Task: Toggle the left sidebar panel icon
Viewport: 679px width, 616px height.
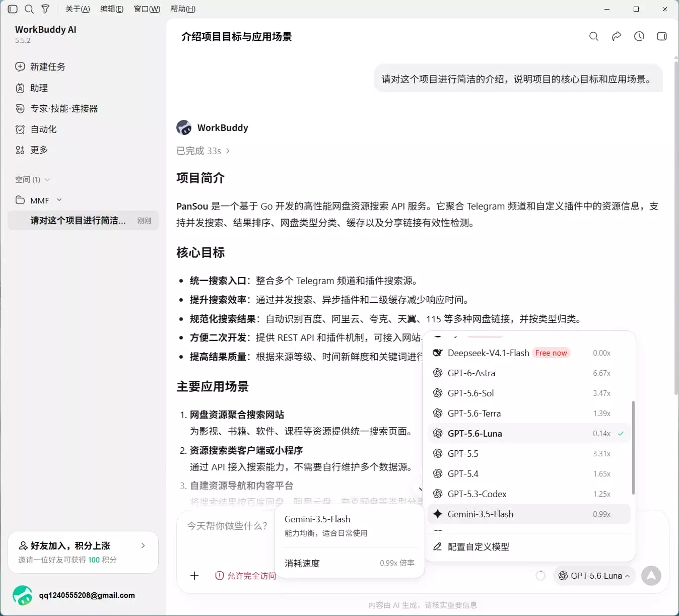Action: [x=13, y=9]
